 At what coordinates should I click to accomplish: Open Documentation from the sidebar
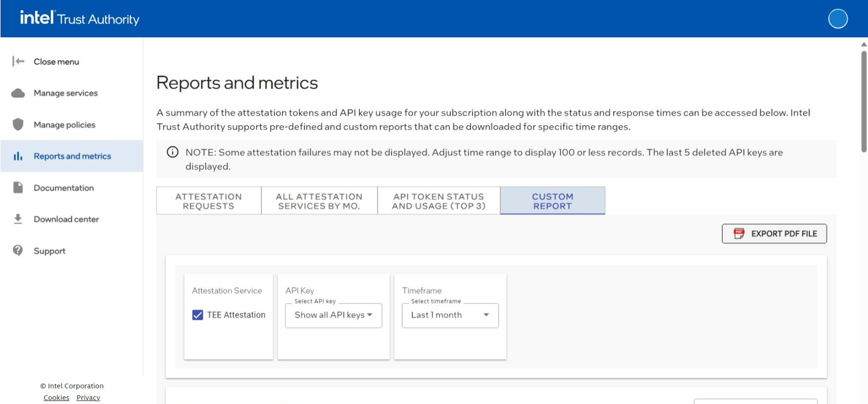click(x=71, y=188)
